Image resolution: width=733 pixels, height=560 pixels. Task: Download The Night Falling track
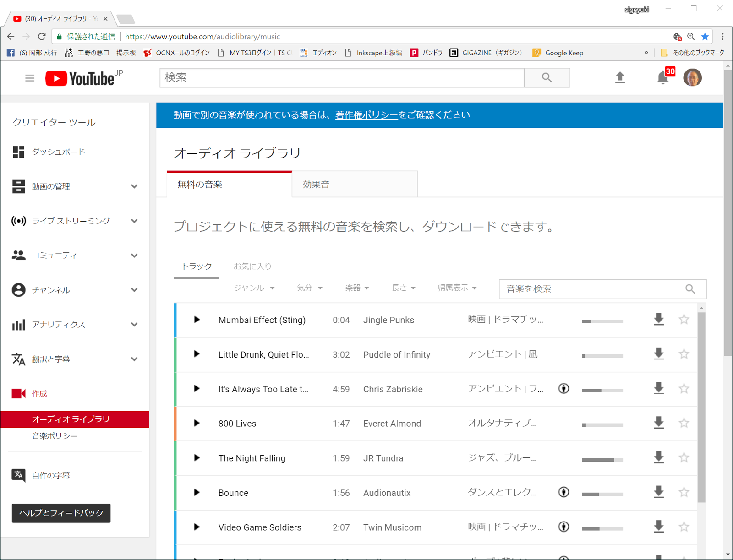[659, 458]
